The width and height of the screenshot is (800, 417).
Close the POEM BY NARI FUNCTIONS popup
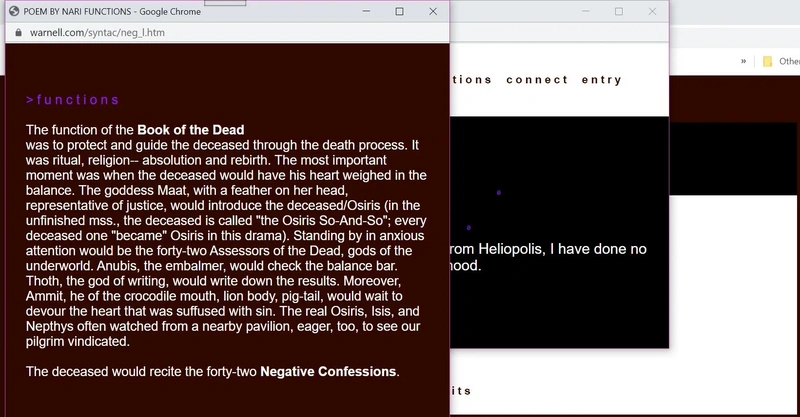(433, 11)
